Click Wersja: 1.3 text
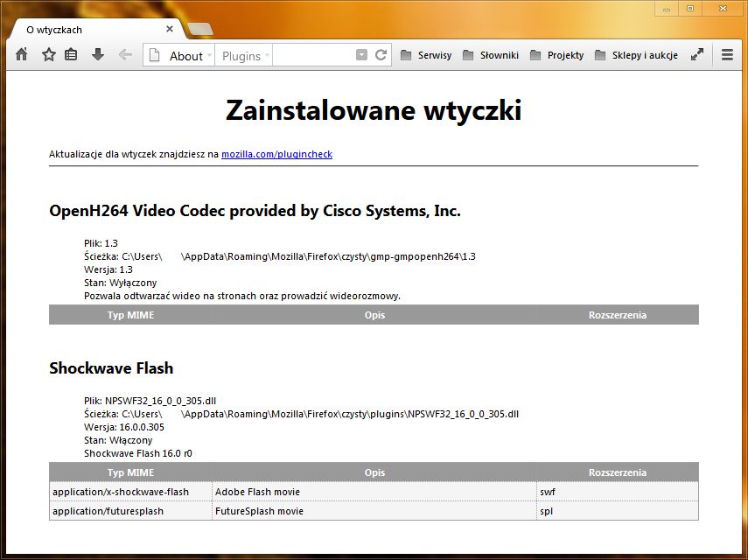Screen dimensions: 748x560 [108, 269]
